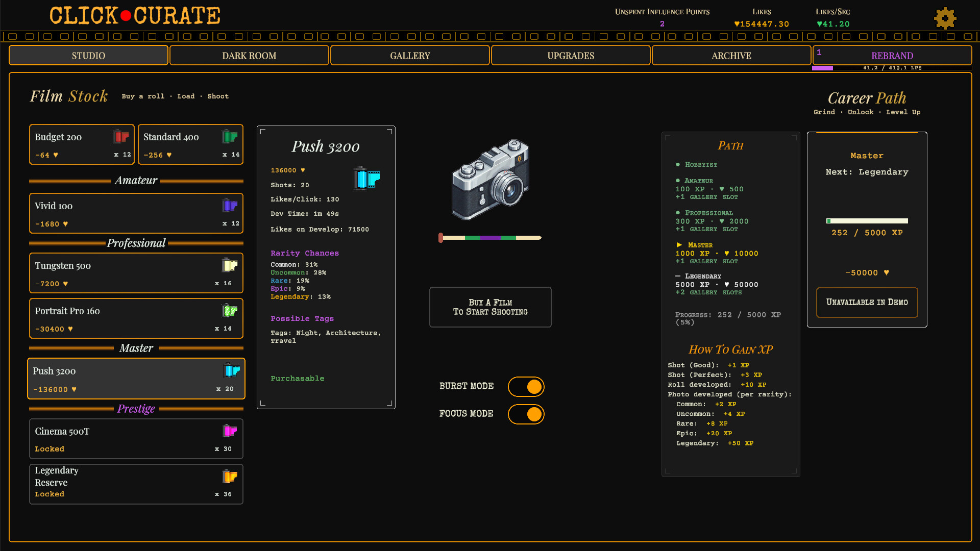Click the camera to shoot
This screenshot has height=551, width=980.
491,180
